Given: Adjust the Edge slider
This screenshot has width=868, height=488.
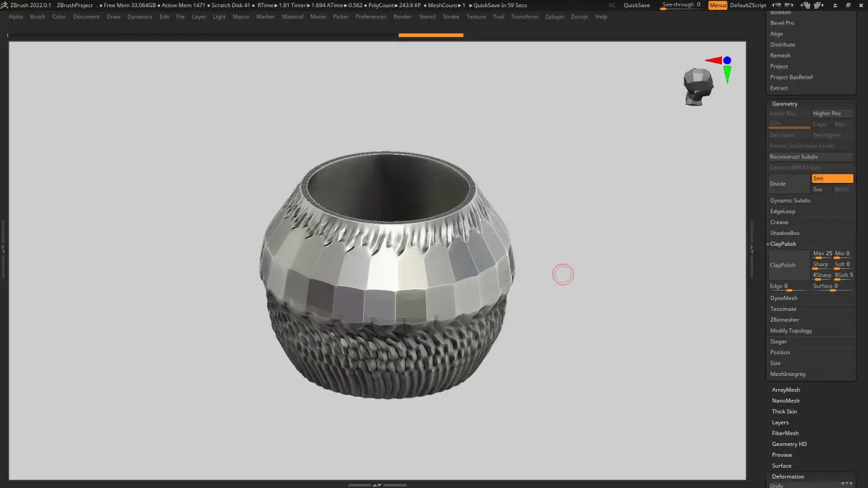Looking at the screenshot, I should 789,287.
